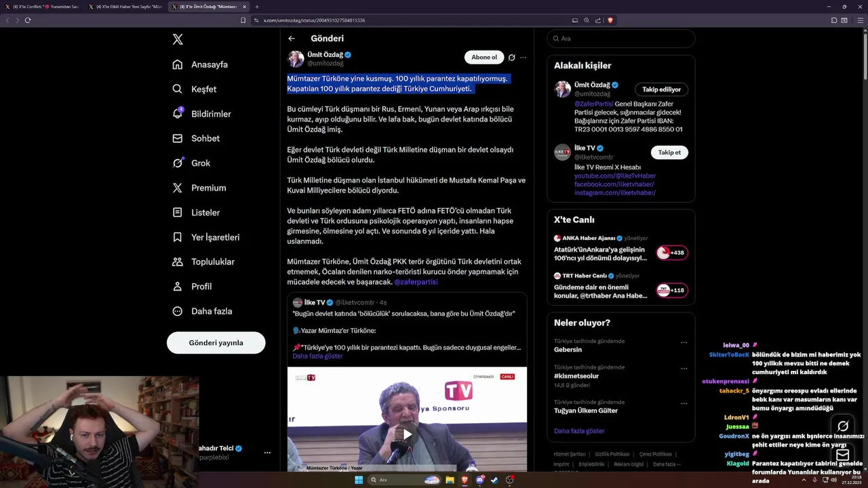
Task: Open Hizmet Şartları footer link
Action: [x=570, y=454]
